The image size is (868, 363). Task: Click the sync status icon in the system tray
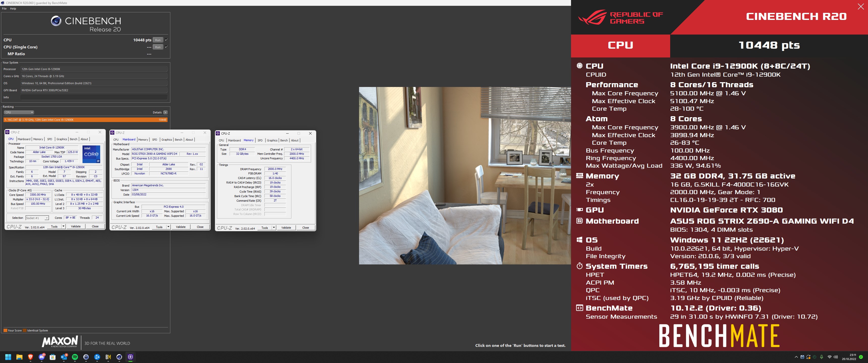(808, 357)
